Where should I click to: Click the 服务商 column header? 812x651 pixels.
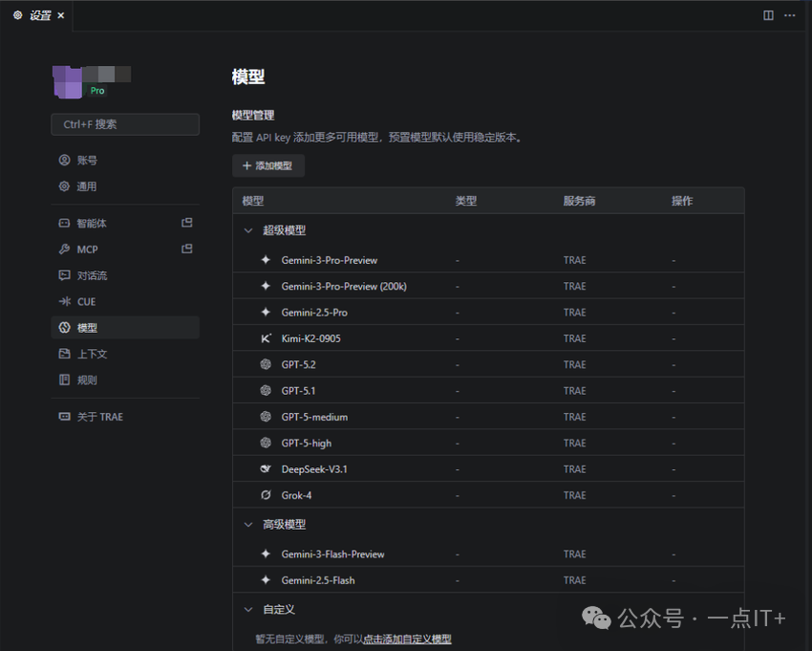(580, 201)
